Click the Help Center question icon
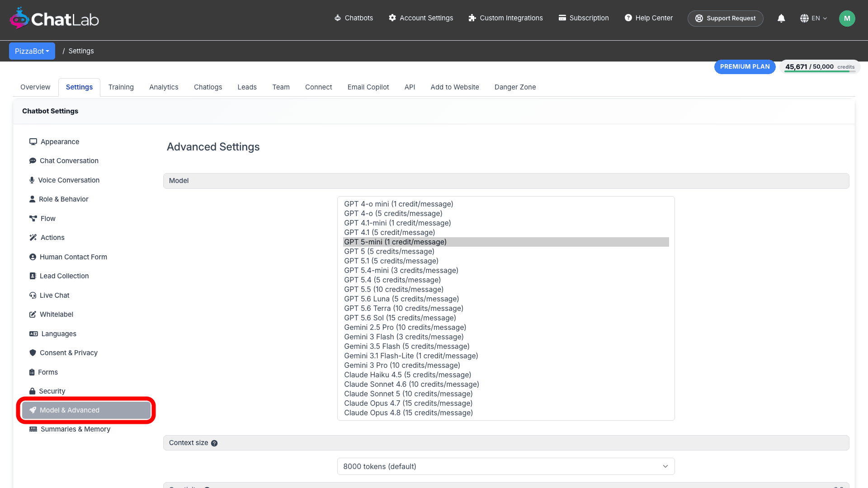The height and width of the screenshot is (488, 868). tap(628, 18)
